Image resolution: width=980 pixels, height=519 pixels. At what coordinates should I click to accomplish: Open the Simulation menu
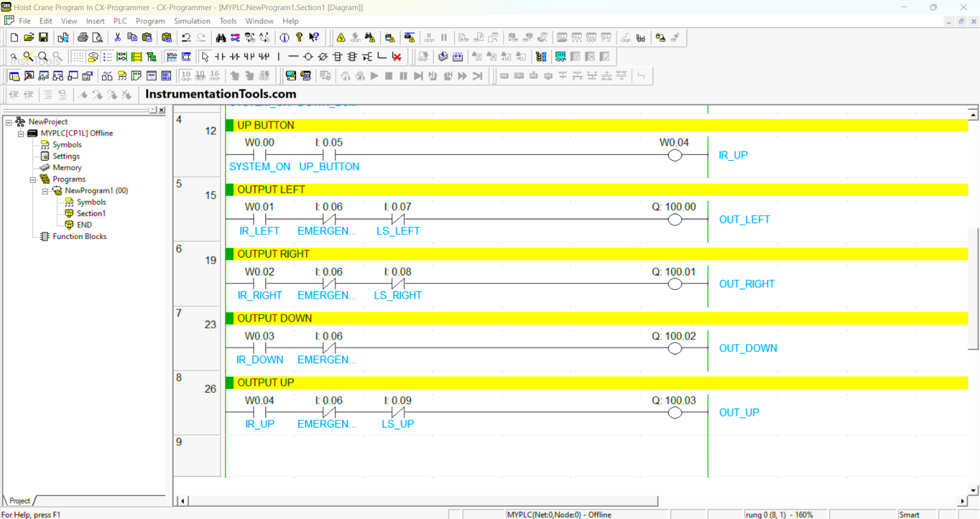(192, 21)
